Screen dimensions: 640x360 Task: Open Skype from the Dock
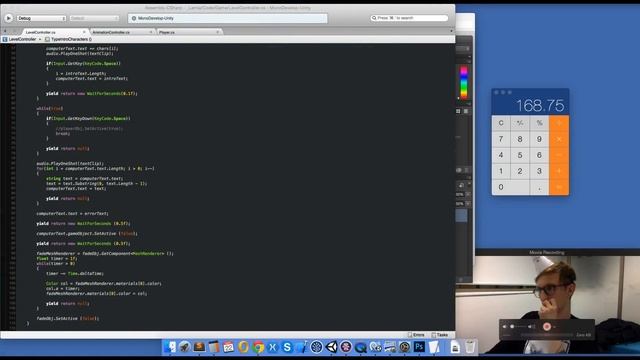287,347
